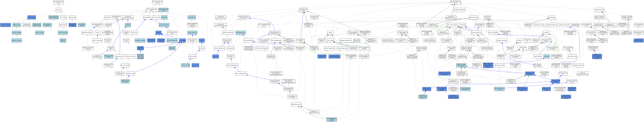Select the 'diacylglycerol binding' node
This screenshot has width=644, height=122.
[x=73, y=25]
